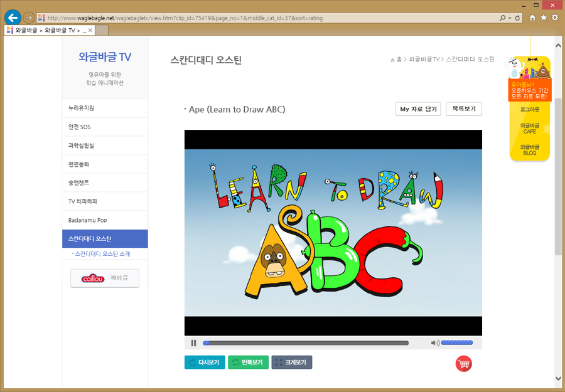Image resolution: width=565 pixels, height=392 pixels.
Task: Click the 목록보기 button
Action: click(464, 109)
